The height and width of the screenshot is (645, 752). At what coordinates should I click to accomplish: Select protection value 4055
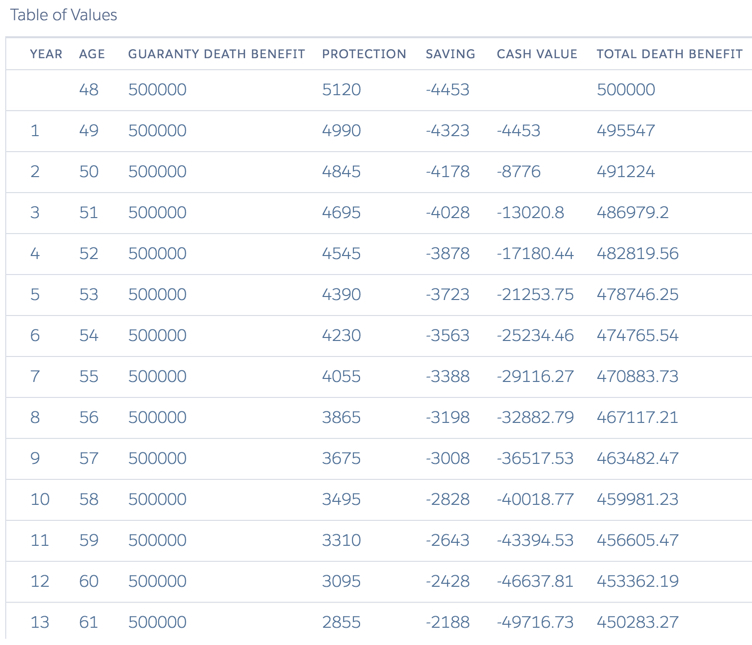coord(341,376)
